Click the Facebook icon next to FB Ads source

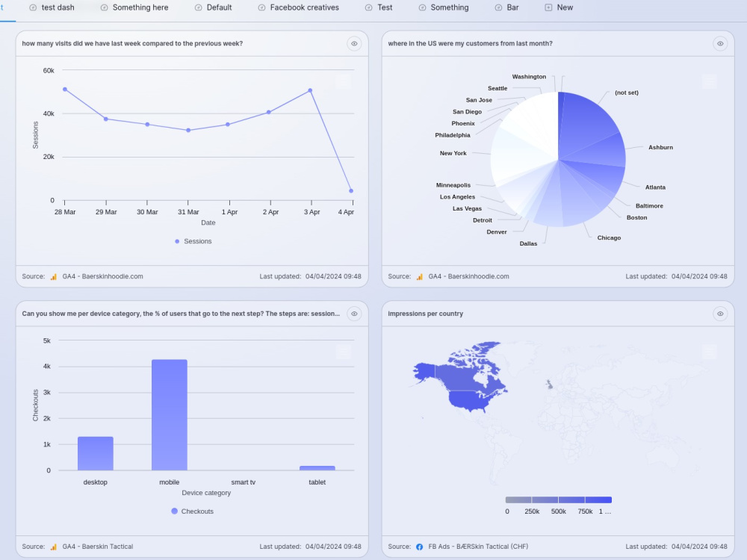click(419, 547)
